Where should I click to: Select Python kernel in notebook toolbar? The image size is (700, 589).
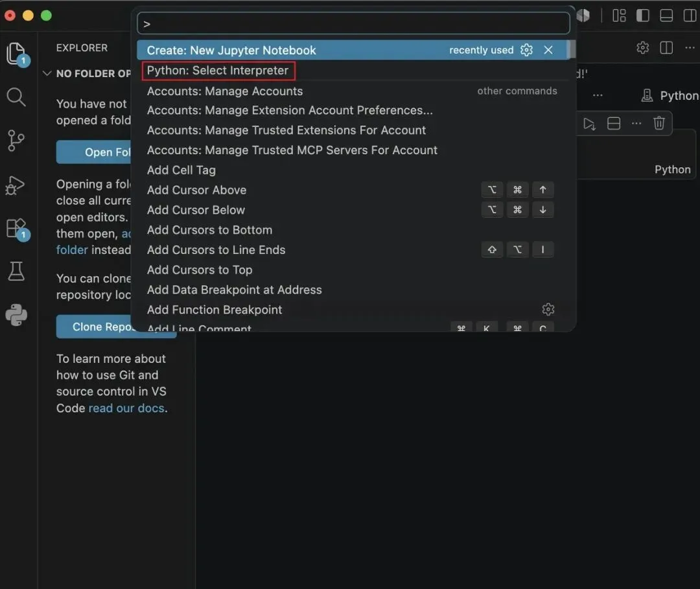click(670, 95)
